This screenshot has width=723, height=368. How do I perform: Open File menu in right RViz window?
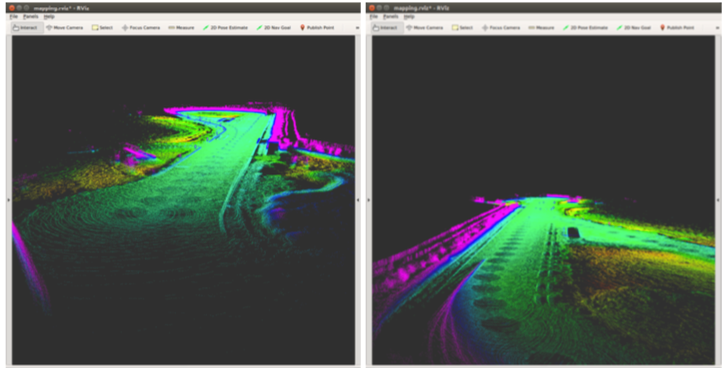(x=374, y=17)
